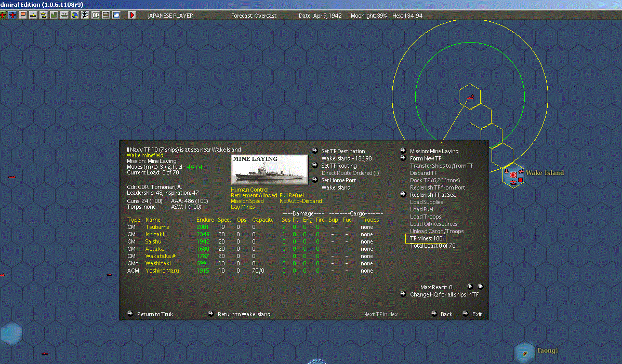Screen dimensions: 622x364
Task: Increase Max React with right arrow
Action: (x=480, y=286)
